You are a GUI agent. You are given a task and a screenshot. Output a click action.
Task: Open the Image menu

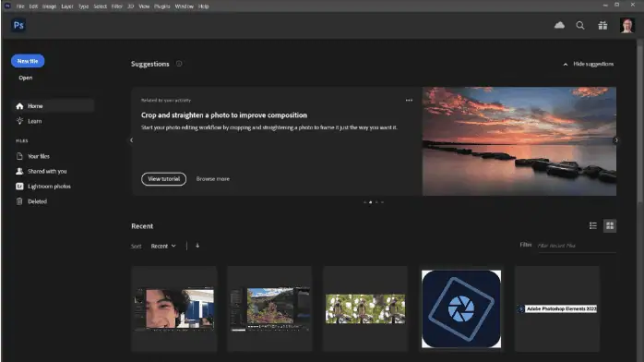pos(49,6)
